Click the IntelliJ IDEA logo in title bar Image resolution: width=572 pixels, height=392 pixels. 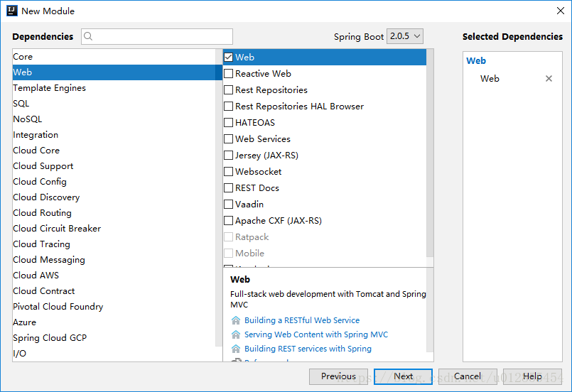coord(12,11)
